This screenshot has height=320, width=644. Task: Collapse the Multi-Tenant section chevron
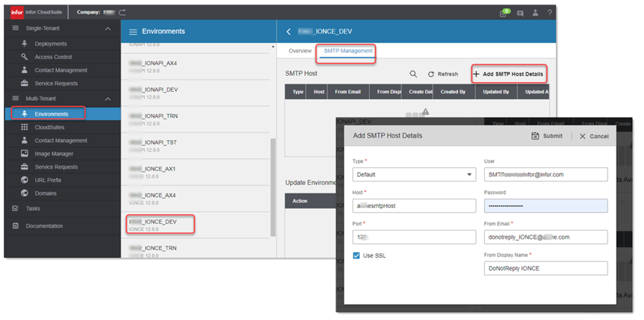[108, 99]
